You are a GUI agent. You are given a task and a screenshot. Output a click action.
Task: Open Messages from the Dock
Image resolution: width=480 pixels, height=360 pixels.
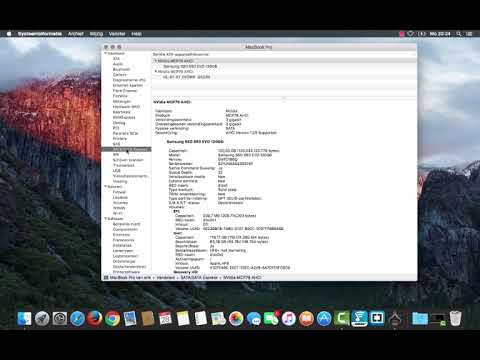point(254,319)
